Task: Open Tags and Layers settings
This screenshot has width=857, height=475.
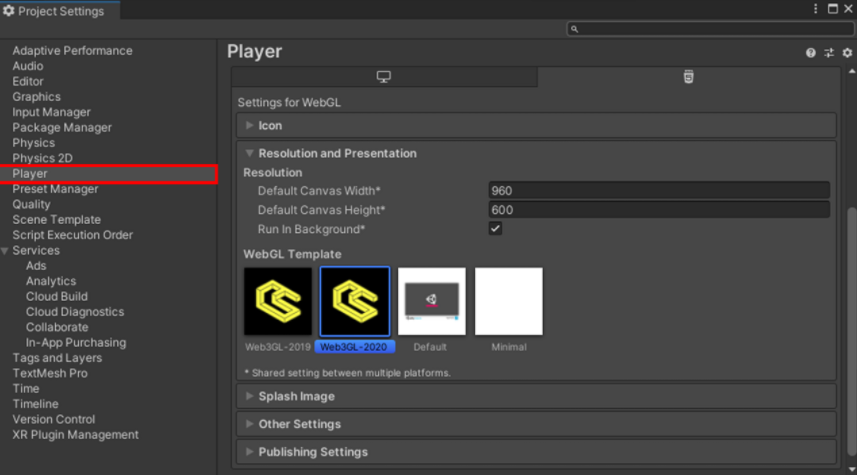Action: coord(57,357)
